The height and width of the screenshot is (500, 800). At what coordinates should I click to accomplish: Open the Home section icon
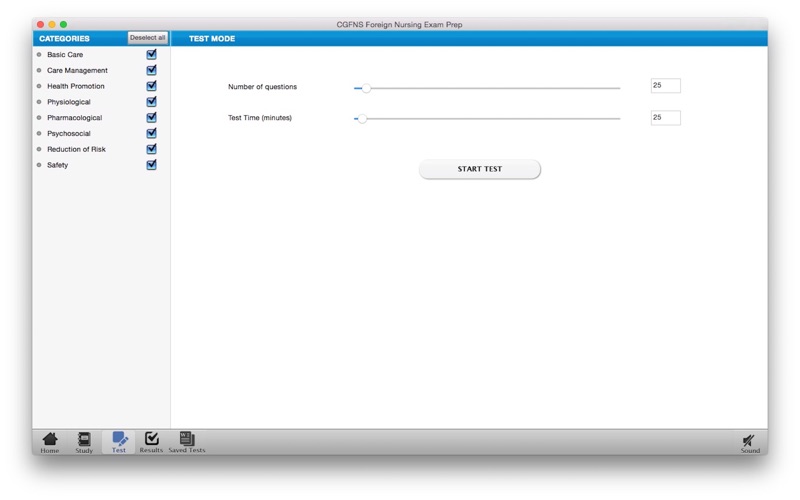click(x=49, y=442)
